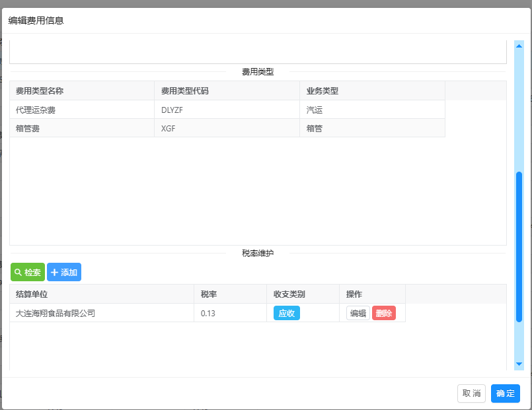Click the 应收 tag in 收支类别 column
532x410 pixels.
click(x=286, y=313)
